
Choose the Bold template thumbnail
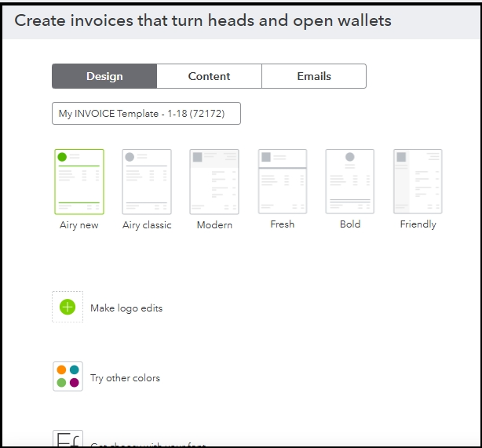point(350,181)
